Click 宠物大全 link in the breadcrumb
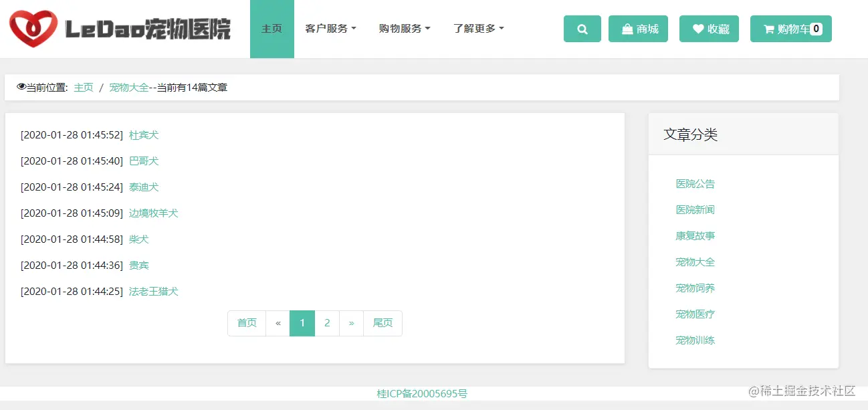The width and height of the screenshot is (868, 410). 129,88
